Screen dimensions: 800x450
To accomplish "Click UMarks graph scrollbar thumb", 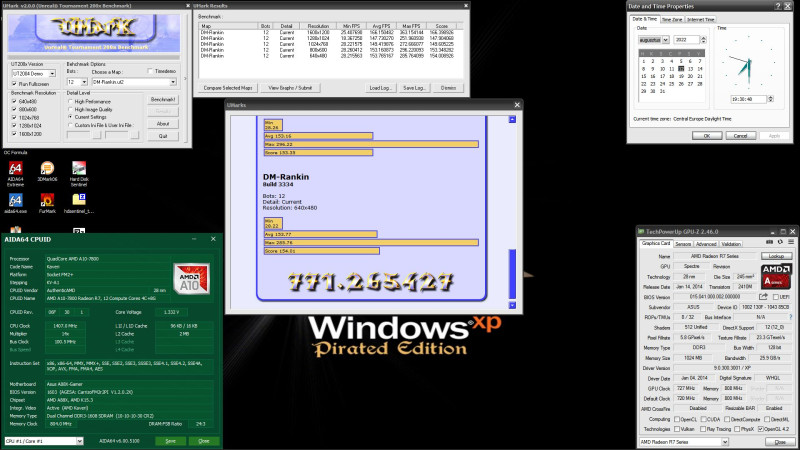I will tap(512, 273).
